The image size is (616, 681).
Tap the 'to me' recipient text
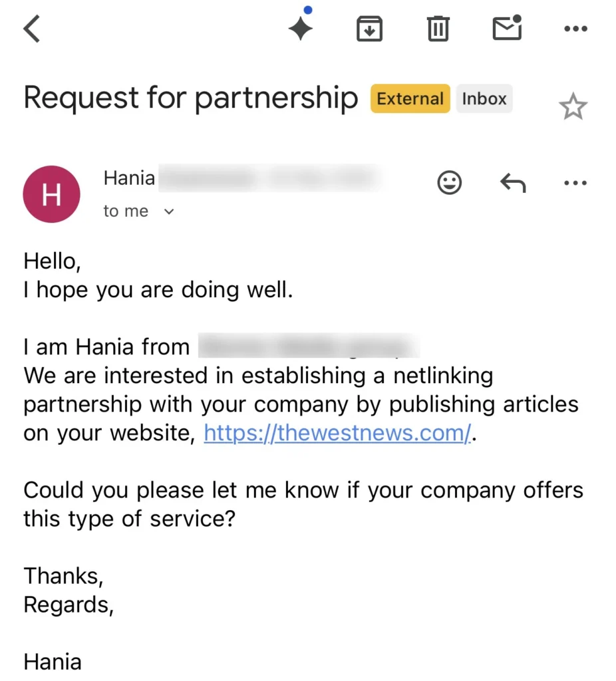pyautogui.click(x=126, y=211)
